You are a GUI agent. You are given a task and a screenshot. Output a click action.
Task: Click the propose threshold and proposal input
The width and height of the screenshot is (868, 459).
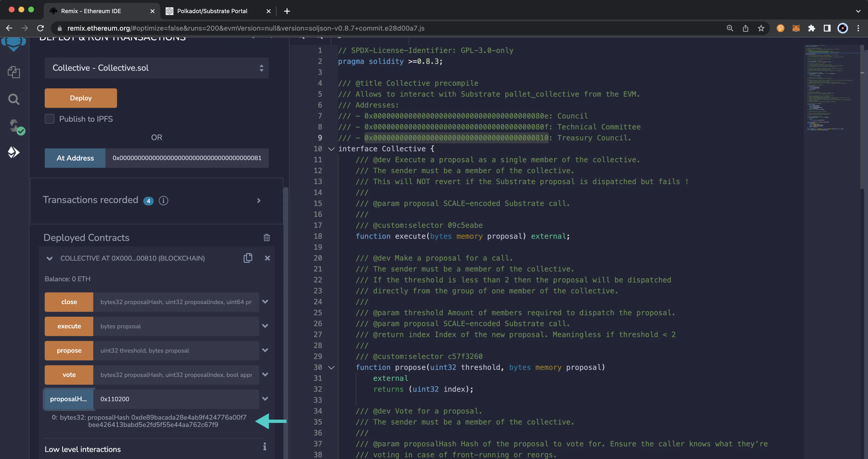[x=176, y=350]
